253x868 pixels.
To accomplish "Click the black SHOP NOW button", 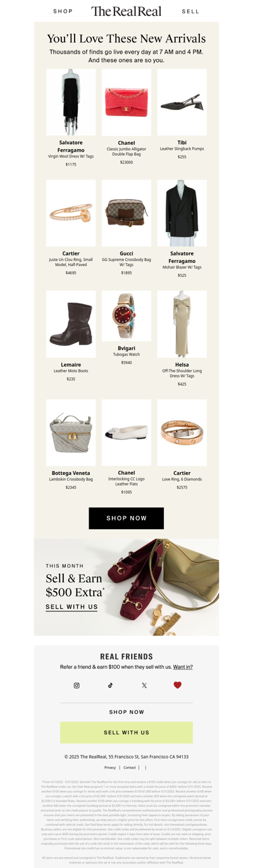I will (126, 518).
